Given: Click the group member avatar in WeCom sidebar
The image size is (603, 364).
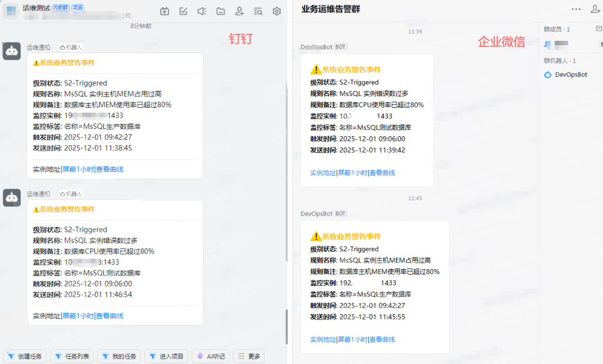Looking at the screenshot, I should click(548, 45).
